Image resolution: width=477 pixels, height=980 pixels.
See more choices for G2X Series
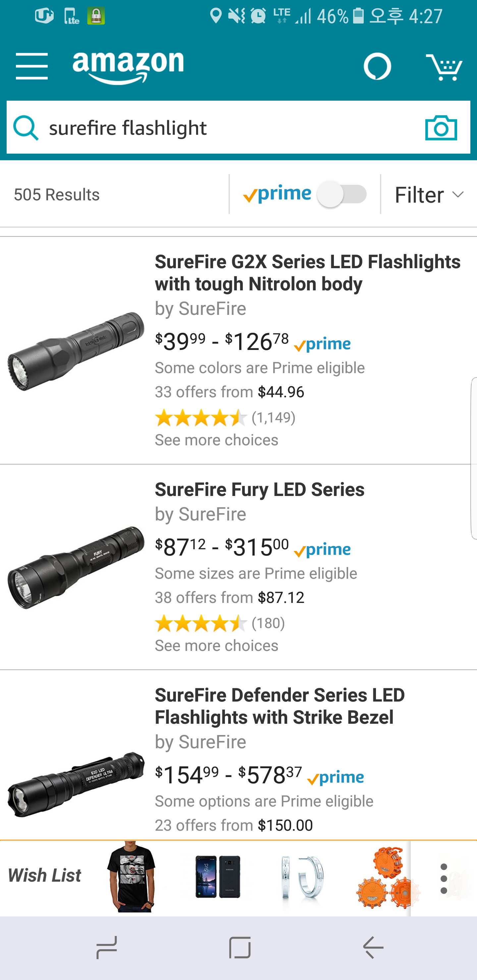[216, 440]
